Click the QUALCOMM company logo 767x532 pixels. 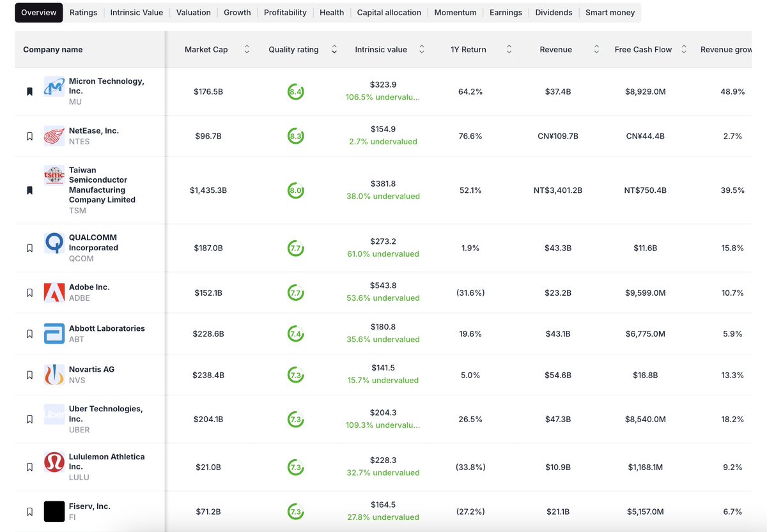point(54,243)
